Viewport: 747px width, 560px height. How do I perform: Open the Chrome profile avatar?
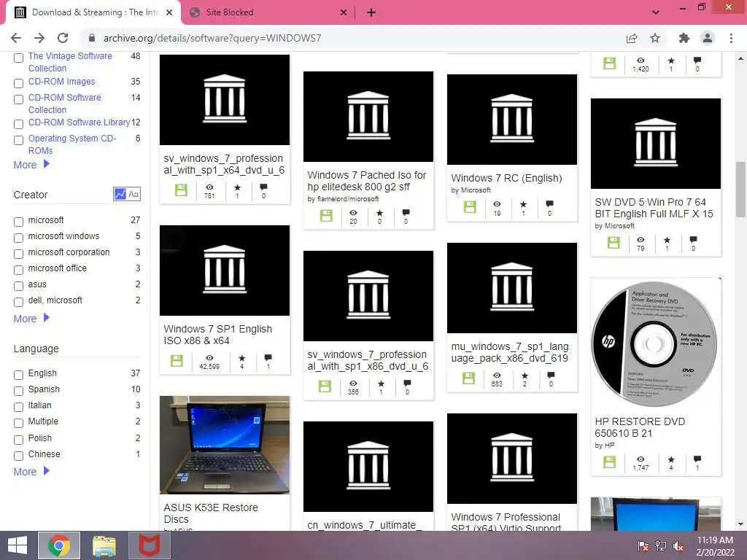(708, 38)
